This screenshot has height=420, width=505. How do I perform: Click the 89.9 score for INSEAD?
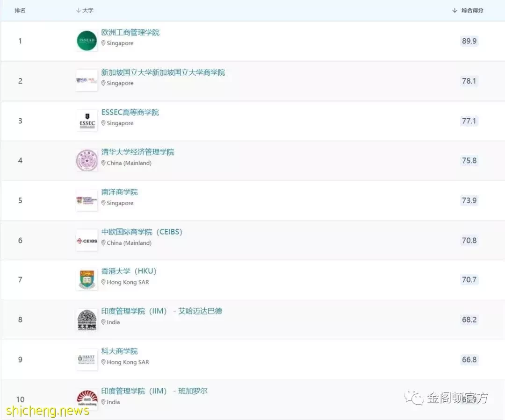(469, 41)
